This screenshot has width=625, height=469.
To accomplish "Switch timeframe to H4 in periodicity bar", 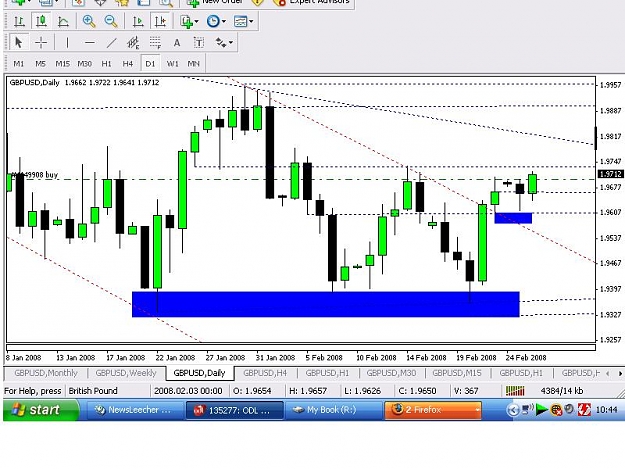I will (128, 63).
